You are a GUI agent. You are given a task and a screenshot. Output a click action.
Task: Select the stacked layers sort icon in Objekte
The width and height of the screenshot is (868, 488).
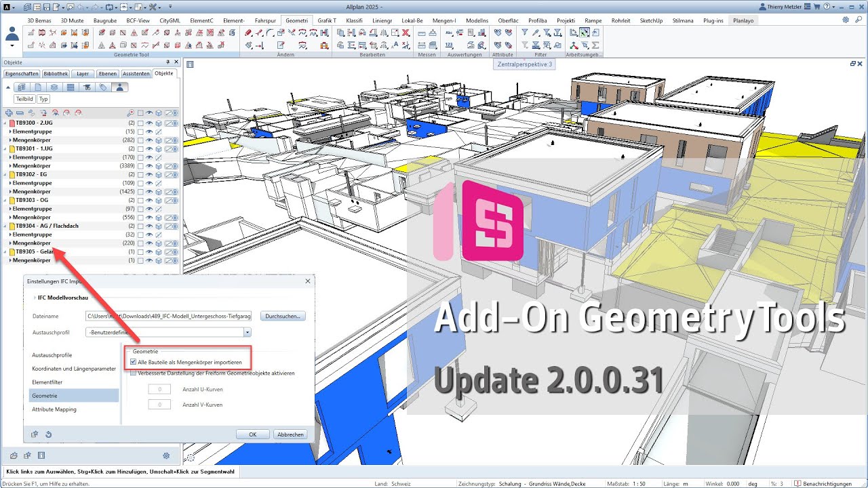(54, 87)
